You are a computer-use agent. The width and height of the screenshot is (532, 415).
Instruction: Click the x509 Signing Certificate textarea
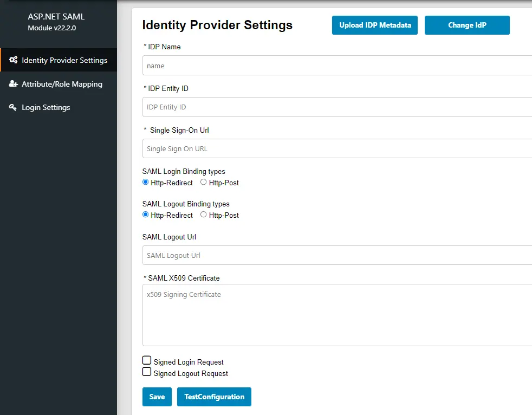click(338, 315)
